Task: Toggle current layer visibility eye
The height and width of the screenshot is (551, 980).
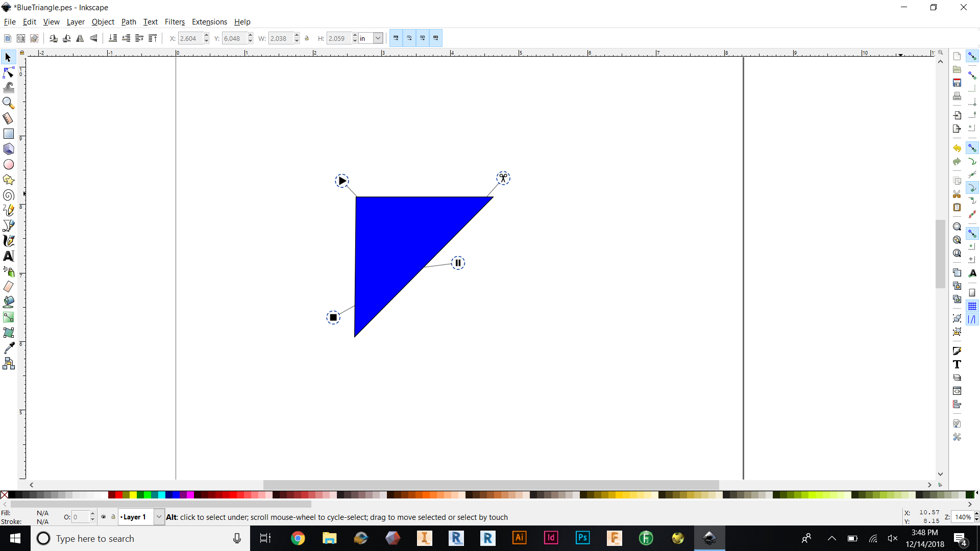Action: (104, 517)
